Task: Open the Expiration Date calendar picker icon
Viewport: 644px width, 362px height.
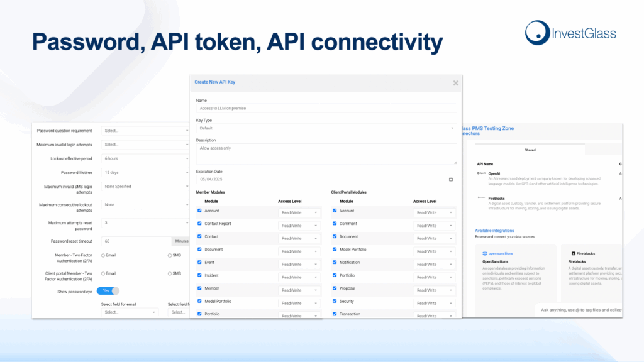Action: [450, 180]
